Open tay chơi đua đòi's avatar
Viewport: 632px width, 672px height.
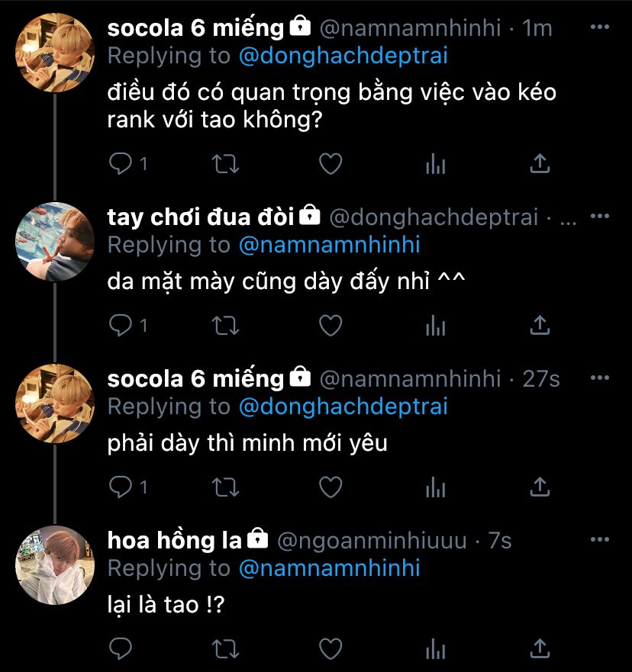[x=55, y=242]
